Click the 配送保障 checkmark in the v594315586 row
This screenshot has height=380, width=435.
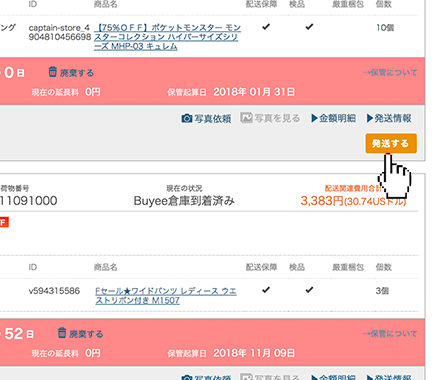266,290
